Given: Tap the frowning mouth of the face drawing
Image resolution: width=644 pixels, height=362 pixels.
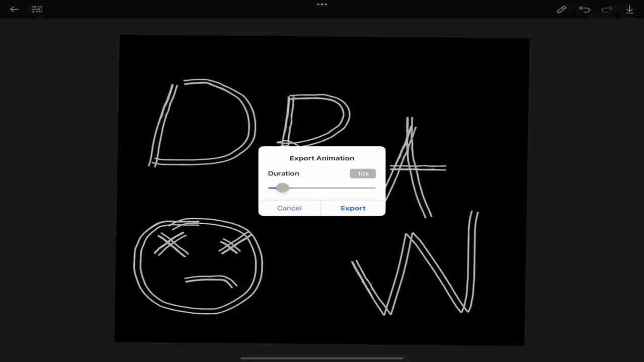Looking at the screenshot, I should point(210,279).
